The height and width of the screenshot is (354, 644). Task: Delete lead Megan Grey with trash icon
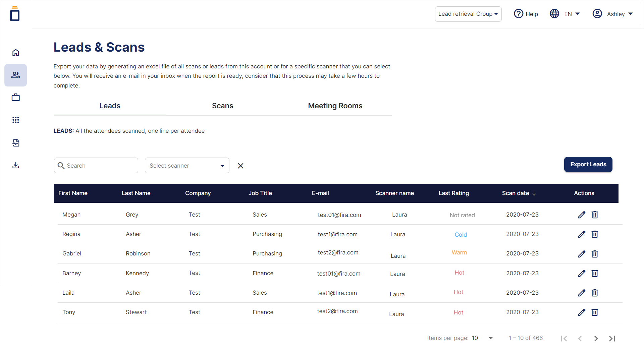[x=595, y=215]
